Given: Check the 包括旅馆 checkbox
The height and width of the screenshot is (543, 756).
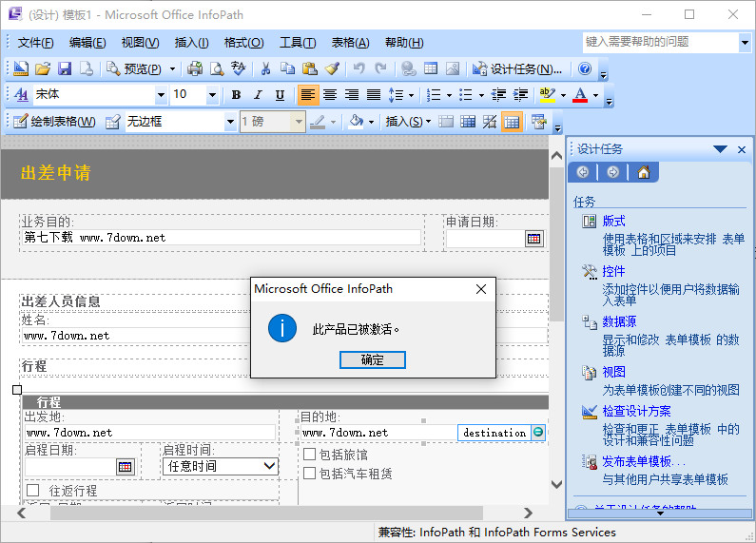Looking at the screenshot, I should click(x=310, y=455).
